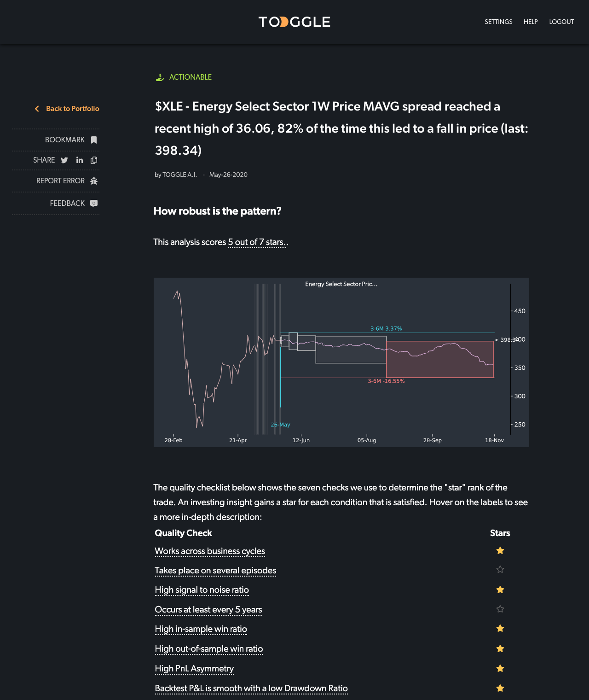Click the bookmark icon
The height and width of the screenshot is (700, 589).
tap(94, 140)
